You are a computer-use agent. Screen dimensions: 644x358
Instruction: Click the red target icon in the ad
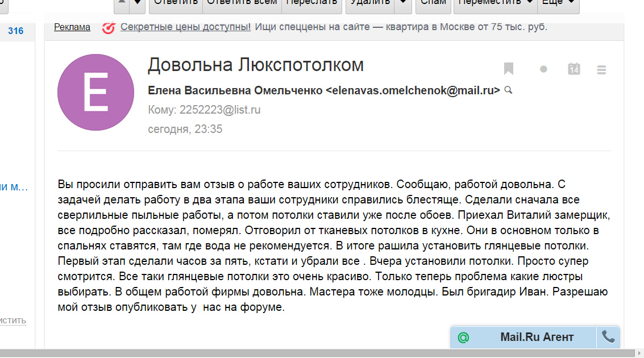(x=108, y=27)
